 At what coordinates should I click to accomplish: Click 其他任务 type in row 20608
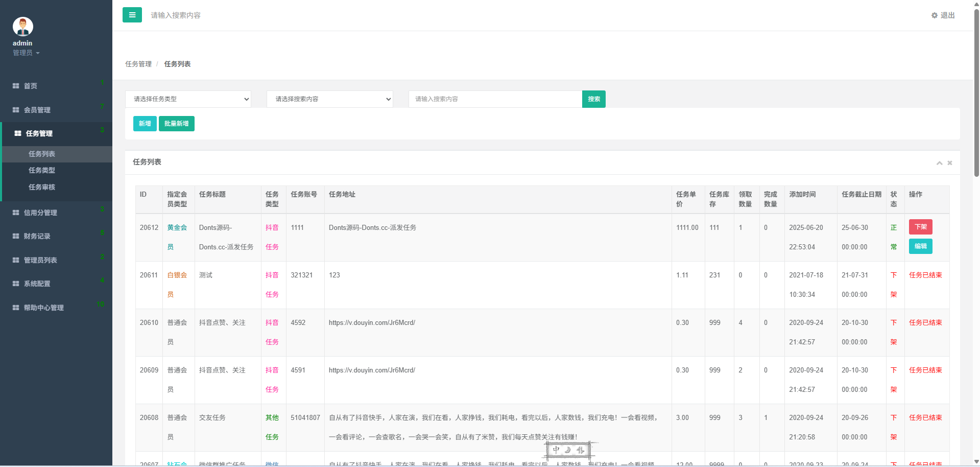(272, 427)
